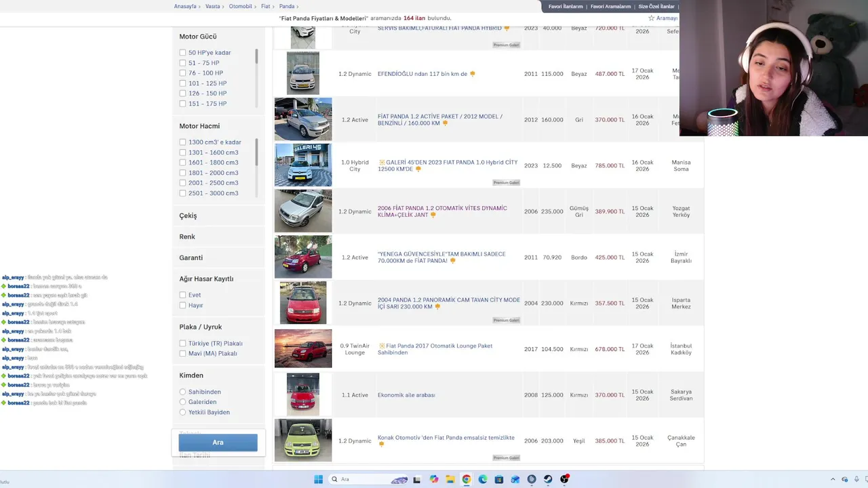
Task: Open Fiat Panda 2017 Otomatik Lounge listing
Action: 435,349
